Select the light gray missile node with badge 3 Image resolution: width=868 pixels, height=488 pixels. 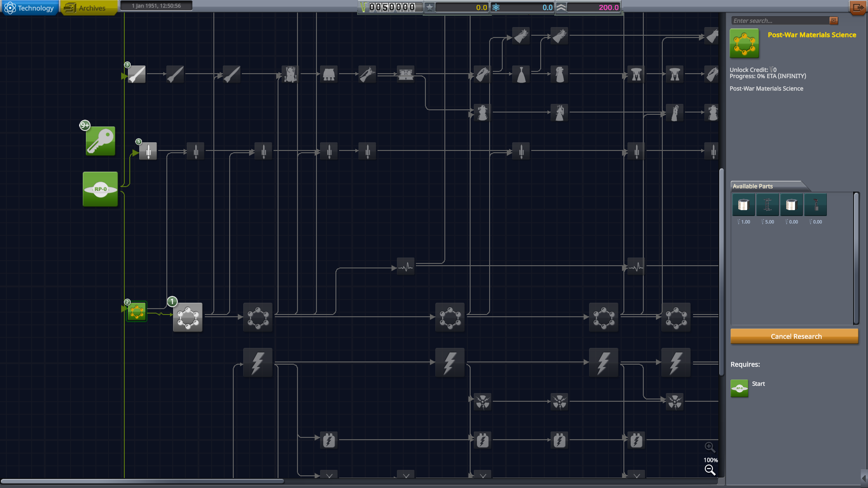click(x=137, y=74)
